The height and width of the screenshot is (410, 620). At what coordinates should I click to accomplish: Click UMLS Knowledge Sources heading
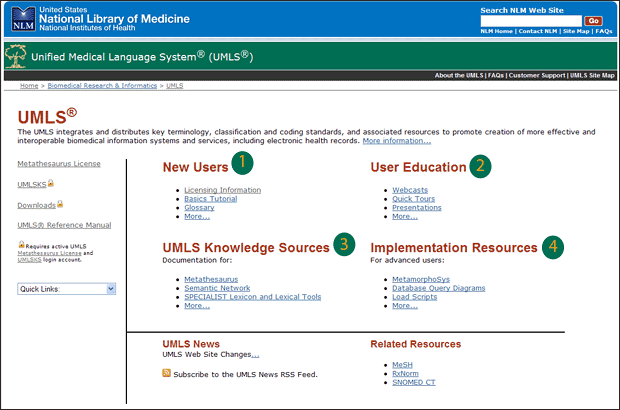(246, 248)
